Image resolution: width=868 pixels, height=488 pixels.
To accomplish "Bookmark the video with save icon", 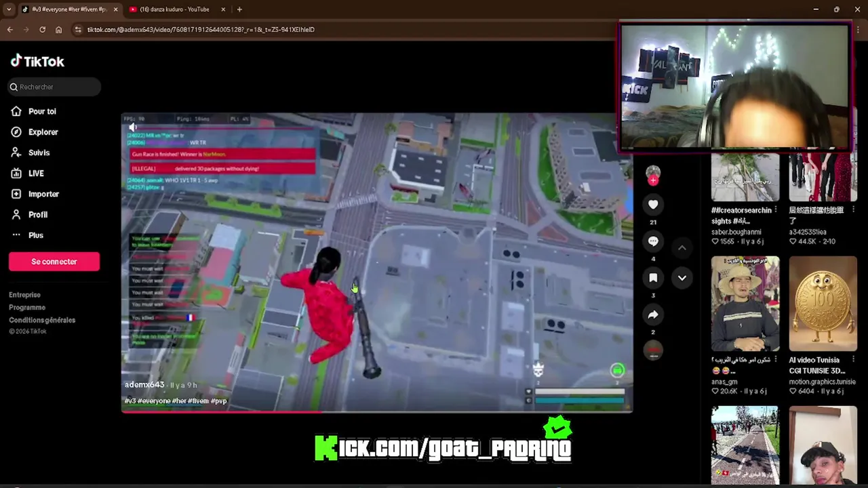I will (x=653, y=278).
